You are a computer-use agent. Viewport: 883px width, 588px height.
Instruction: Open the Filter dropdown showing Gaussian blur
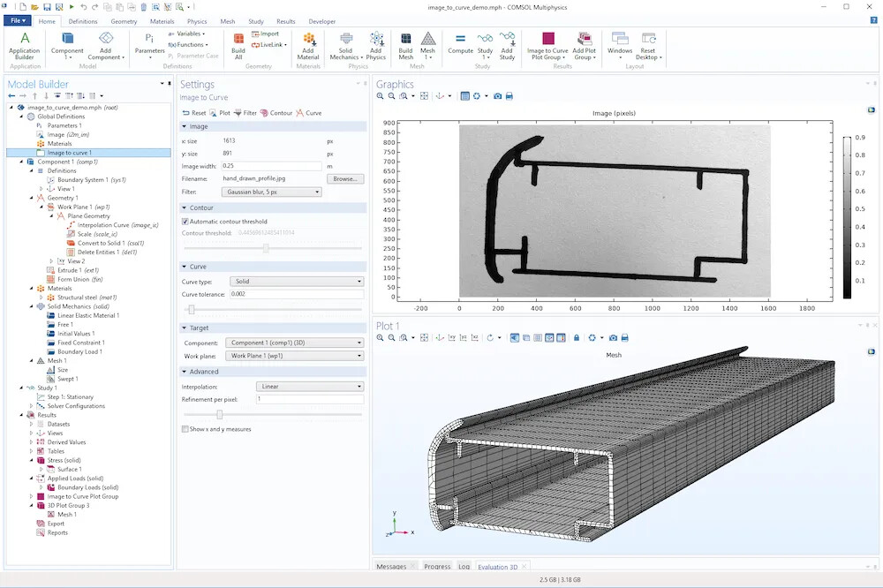[271, 192]
